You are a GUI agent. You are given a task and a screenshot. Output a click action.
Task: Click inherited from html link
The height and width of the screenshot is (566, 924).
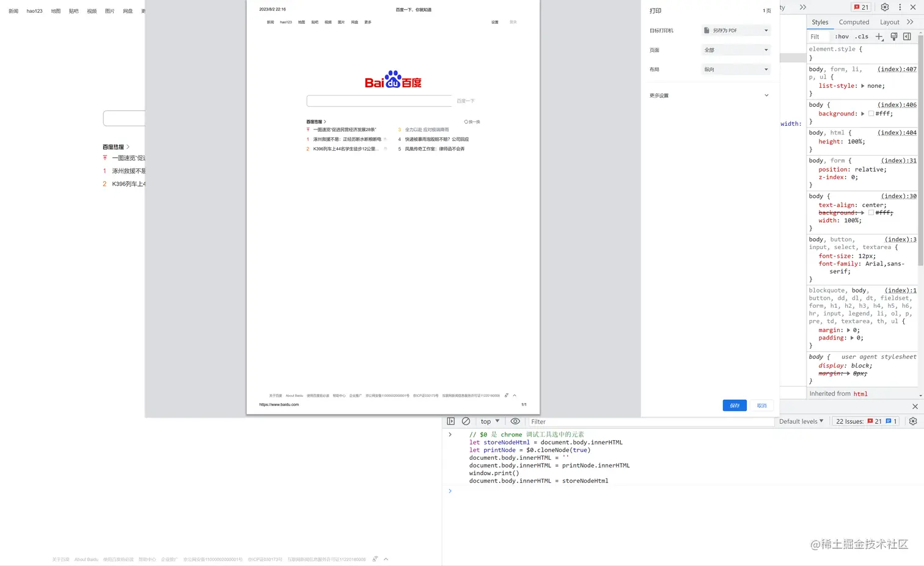tap(860, 394)
